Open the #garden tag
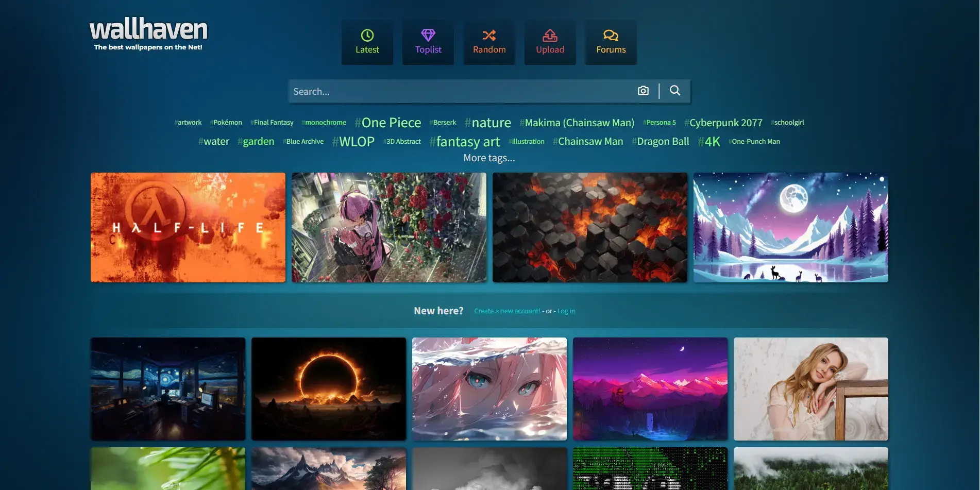This screenshot has width=980, height=490. pyautogui.click(x=256, y=141)
